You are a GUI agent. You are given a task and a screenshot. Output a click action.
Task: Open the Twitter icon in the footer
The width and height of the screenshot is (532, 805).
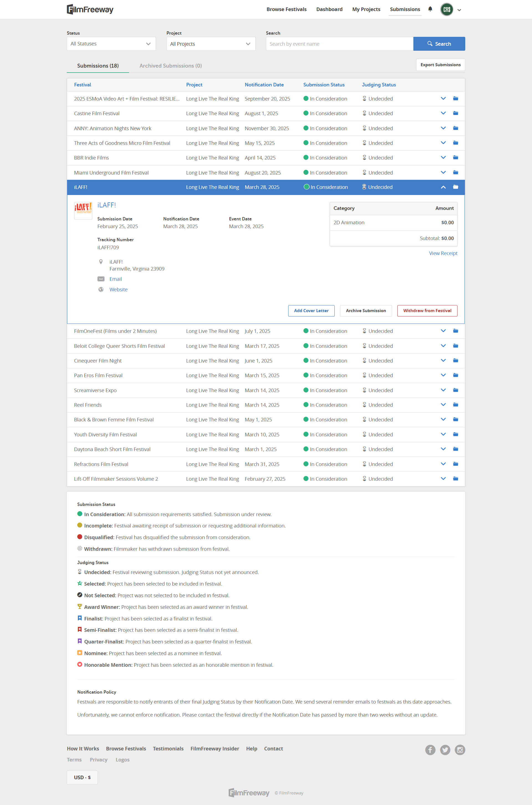[x=445, y=750]
